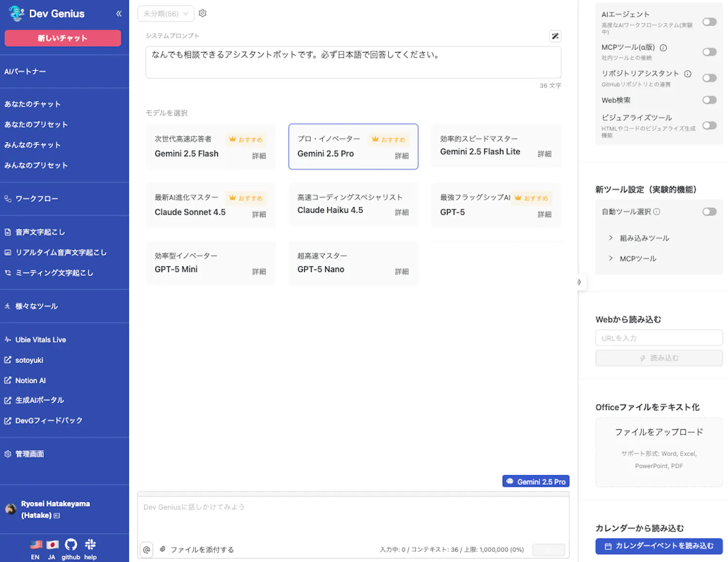Select the ワークフロー icon in the sidebar
Image resolution: width=728 pixels, height=562 pixels.
coord(7,198)
